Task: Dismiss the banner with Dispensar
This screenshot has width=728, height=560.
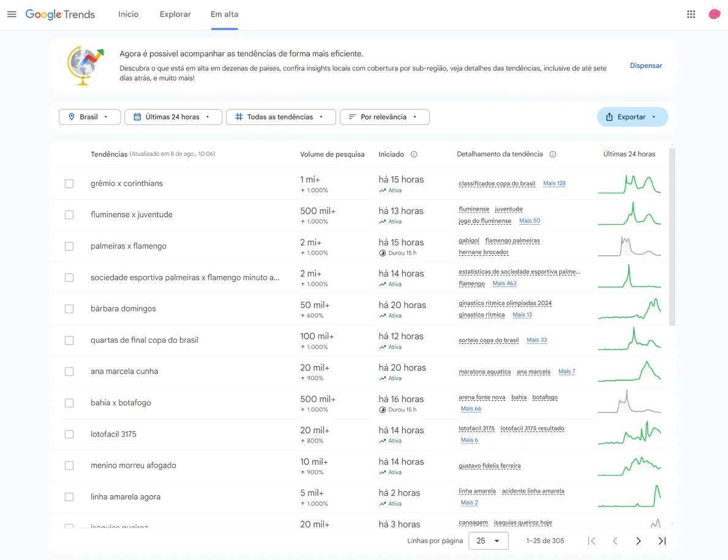Action: [x=646, y=65]
